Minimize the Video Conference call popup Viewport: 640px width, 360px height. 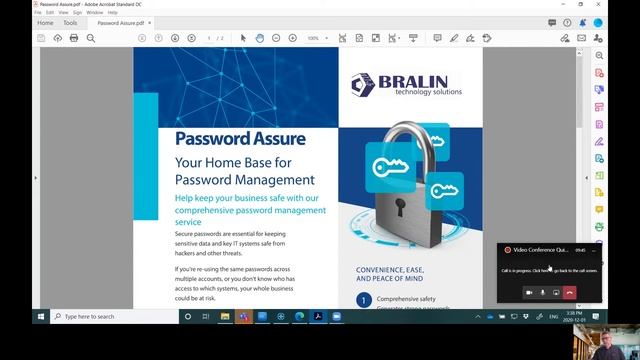click(x=594, y=250)
